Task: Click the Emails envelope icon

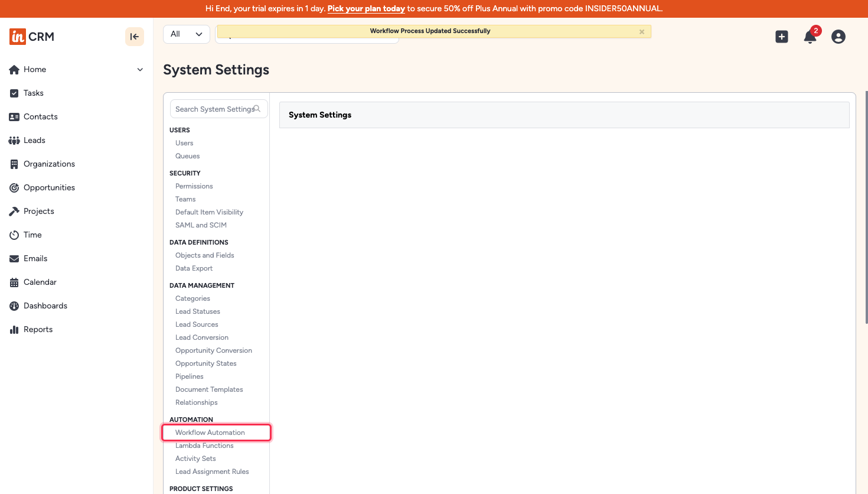Action: click(14, 259)
